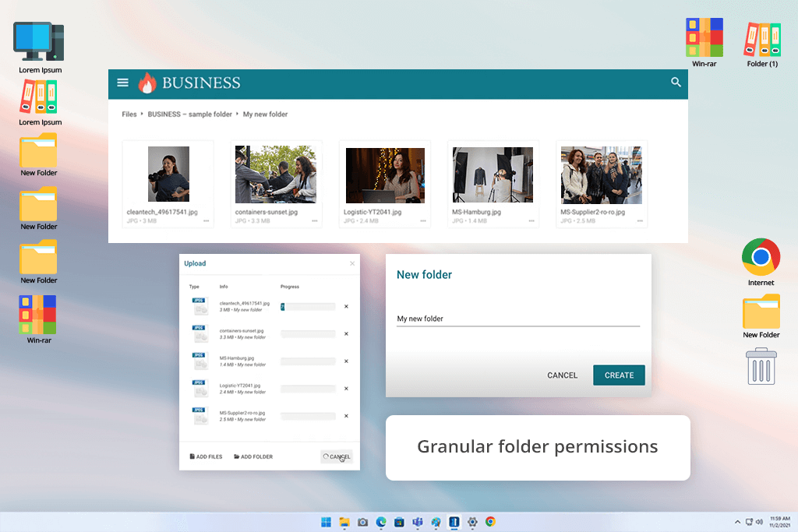
Task: Remove Logistic-YT2041.jpg from upload queue
Action: tap(346, 389)
